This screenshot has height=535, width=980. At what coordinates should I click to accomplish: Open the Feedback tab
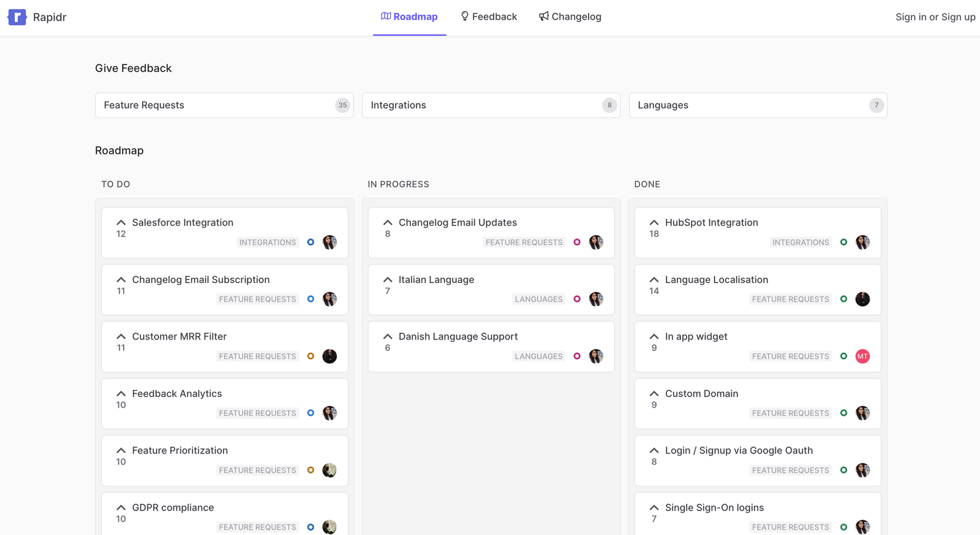tap(489, 17)
